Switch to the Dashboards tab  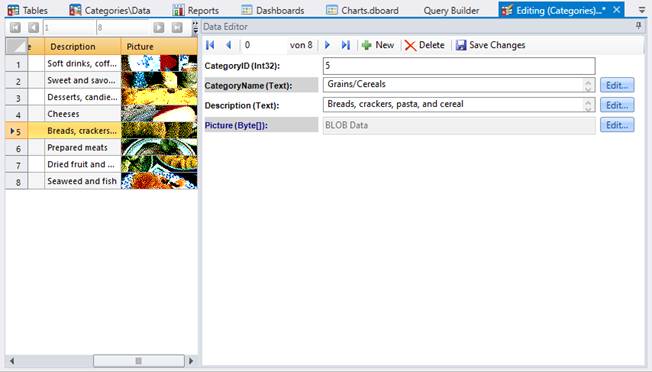pyautogui.click(x=273, y=10)
